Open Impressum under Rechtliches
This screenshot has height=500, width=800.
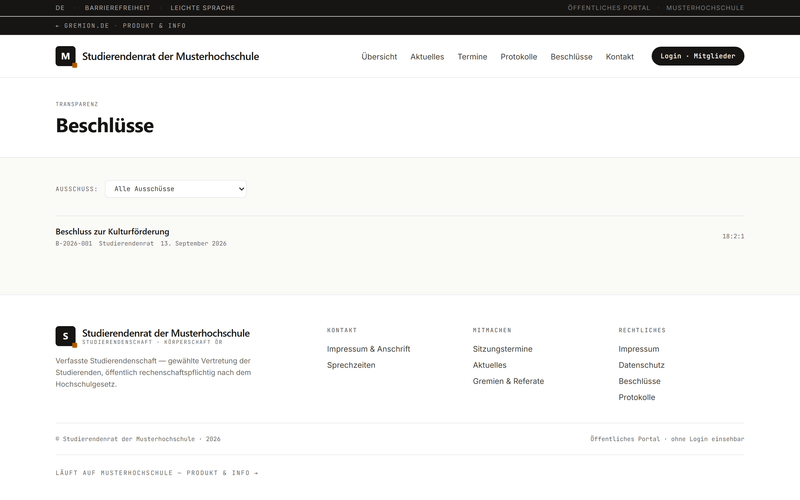[x=639, y=349]
